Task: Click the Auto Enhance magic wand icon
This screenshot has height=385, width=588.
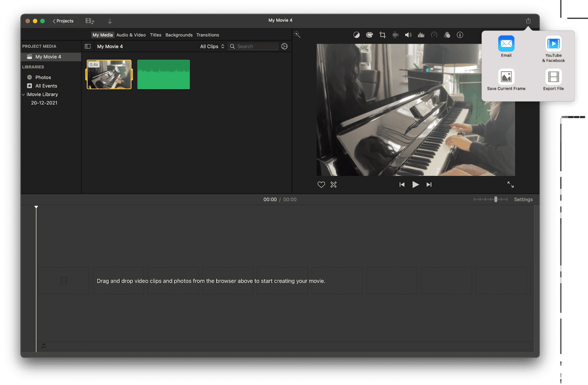Action: (x=297, y=35)
